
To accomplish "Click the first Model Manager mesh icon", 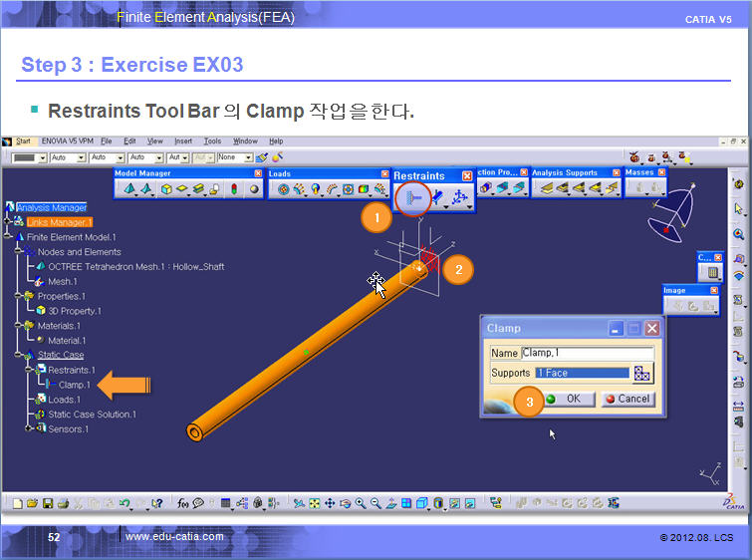I will point(126,188).
